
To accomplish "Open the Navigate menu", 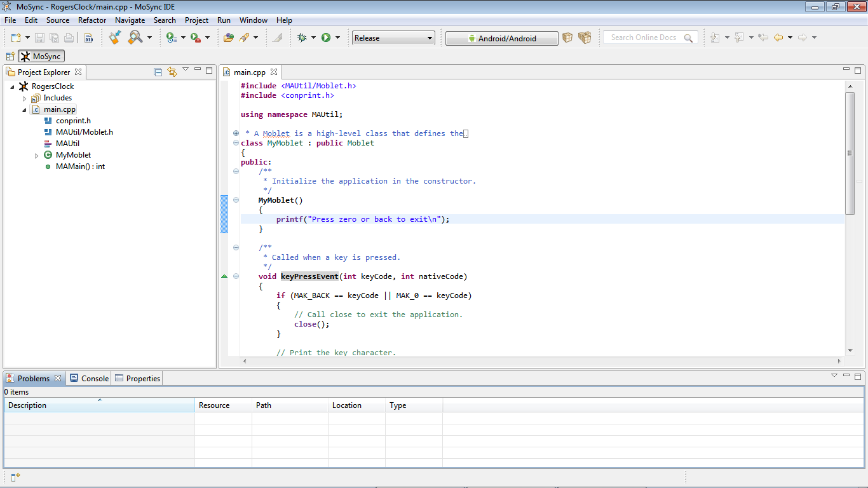I will point(130,20).
